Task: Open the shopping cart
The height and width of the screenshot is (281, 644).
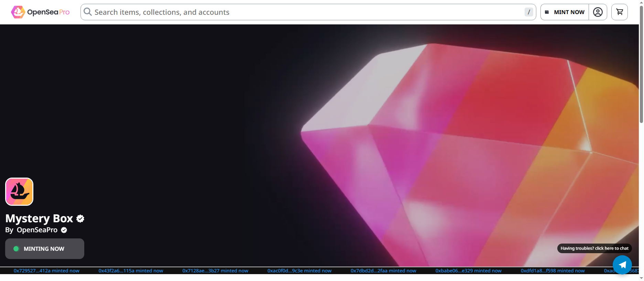Action: pyautogui.click(x=620, y=12)
